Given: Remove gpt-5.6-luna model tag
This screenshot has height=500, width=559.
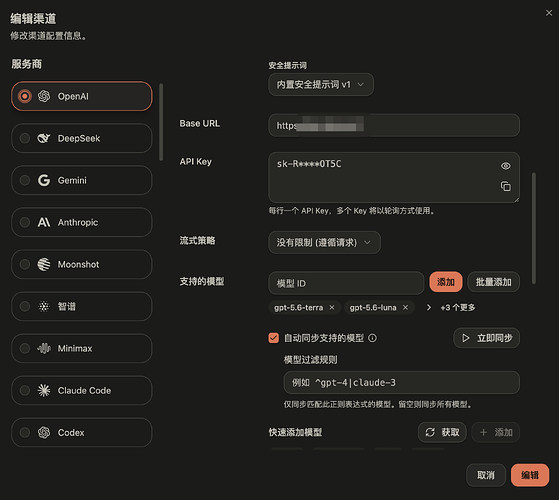Looking at the screenshot, I should (x=405, y=308).
